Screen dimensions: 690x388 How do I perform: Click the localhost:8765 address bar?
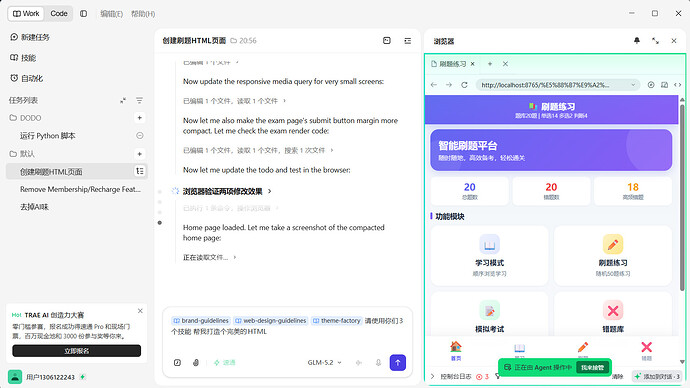point(558,85)
